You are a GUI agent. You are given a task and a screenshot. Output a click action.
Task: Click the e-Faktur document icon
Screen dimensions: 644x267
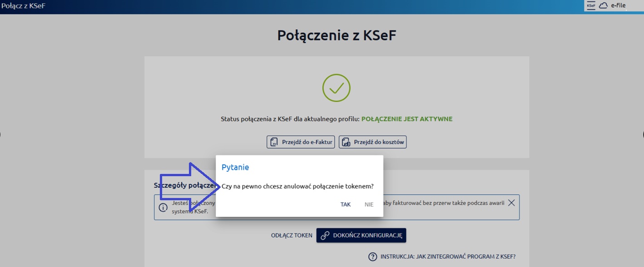(274, 142)
